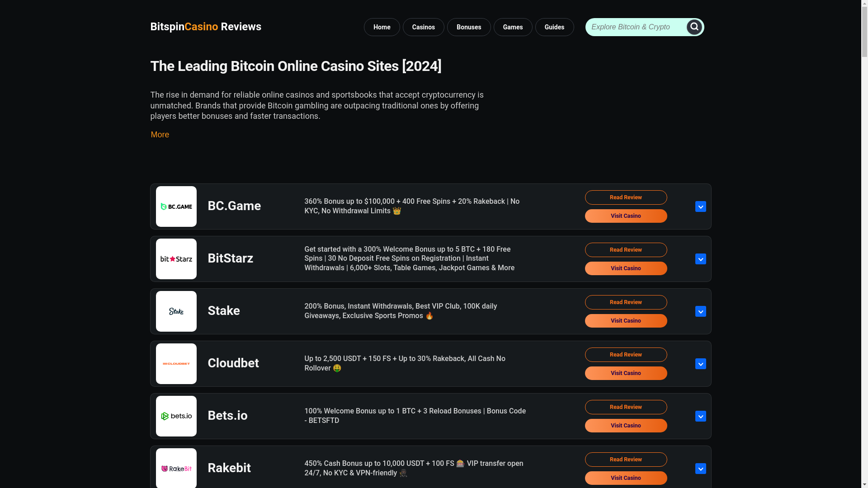This screenshot has width=868, height=488.
Task: Click the Rakebit logo thumbnail
Action: (x=176, y=468)
